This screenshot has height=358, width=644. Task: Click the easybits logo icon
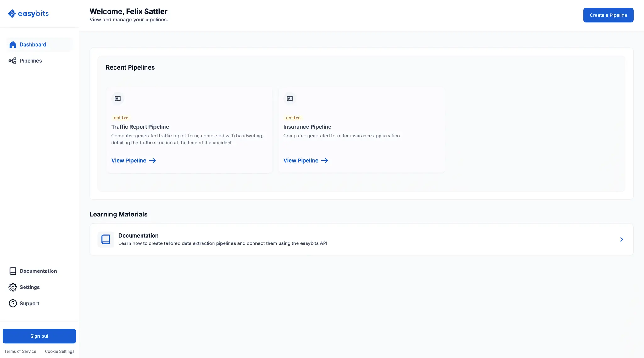(x=12, y=14)
